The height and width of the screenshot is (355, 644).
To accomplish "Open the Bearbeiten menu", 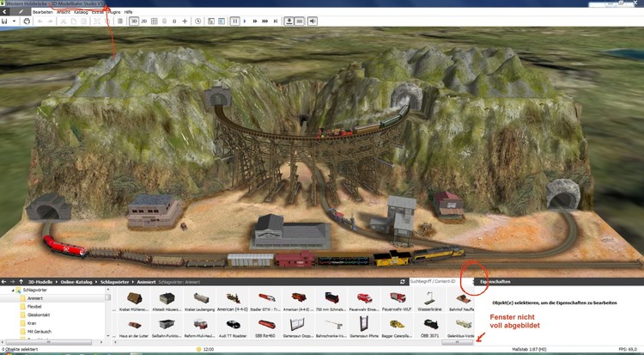I will click(44, 13).
